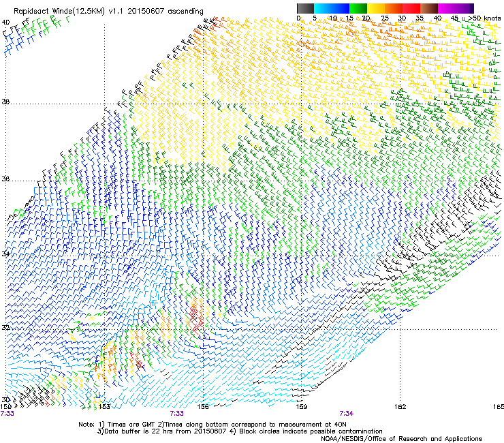The height and width of the screenshot is (443, 504).
Task: Click the latitude label '40'
Action: click(x=5, y=22)
